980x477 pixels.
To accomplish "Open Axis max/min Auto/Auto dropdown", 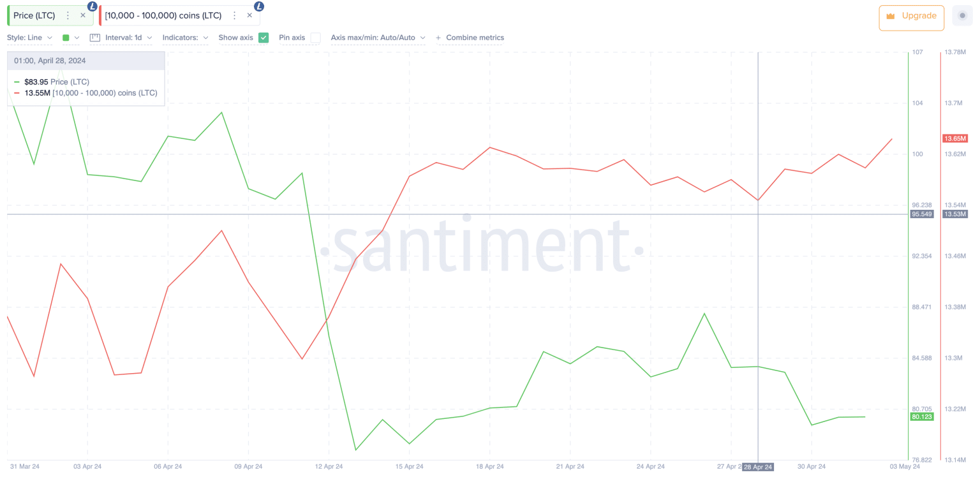I will (378, 38).
